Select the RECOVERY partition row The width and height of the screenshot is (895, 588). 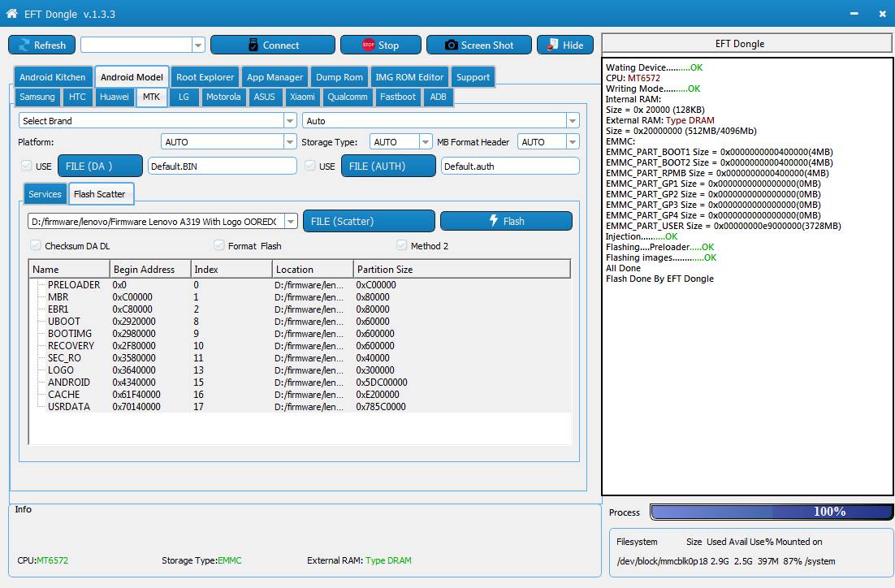pyautogui.click(x=300, y=345)
